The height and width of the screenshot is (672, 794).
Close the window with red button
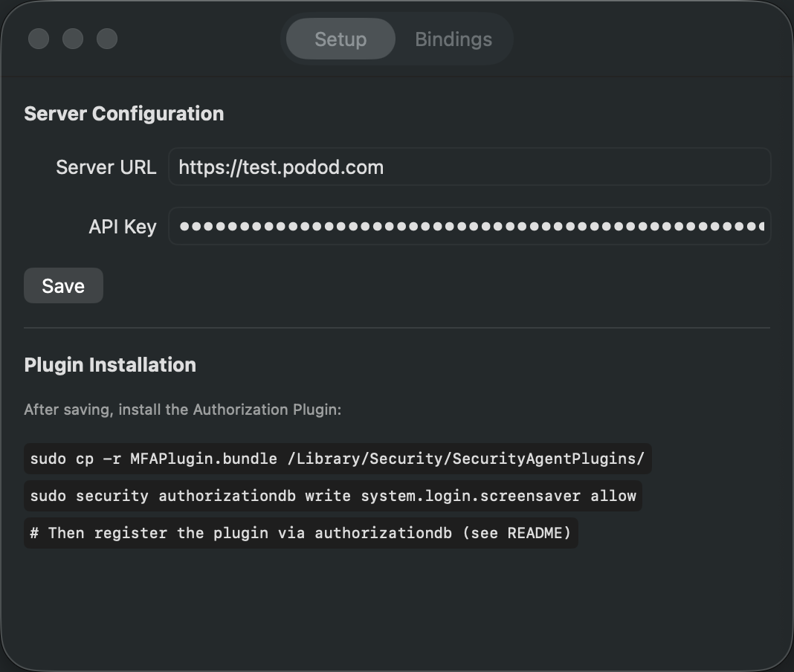(39, 39)
